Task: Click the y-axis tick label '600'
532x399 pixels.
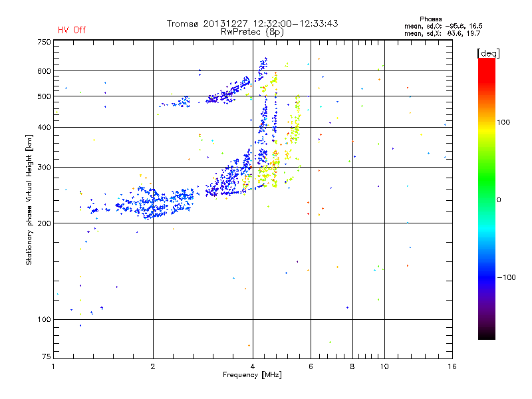Action: click(x=44, y=71)
